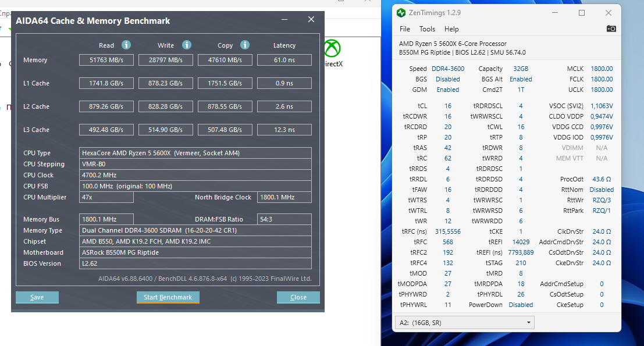644x346 pixels.
Task: Click Memory Type Dual Channel DDR4-3600 field
Action: click(195, 231)
